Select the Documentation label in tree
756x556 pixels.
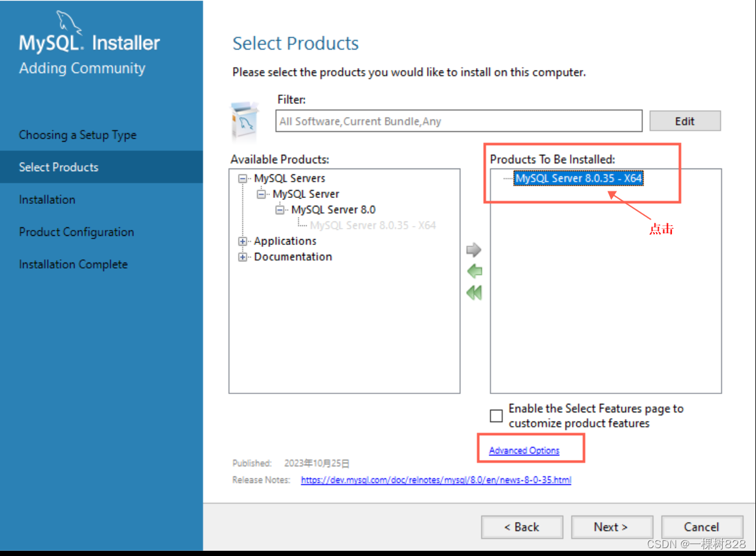292,257
